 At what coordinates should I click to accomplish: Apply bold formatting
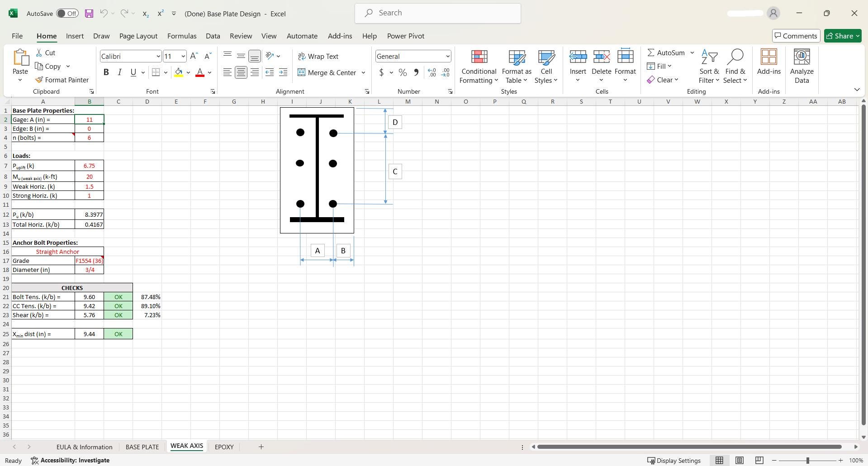(106, 72)
